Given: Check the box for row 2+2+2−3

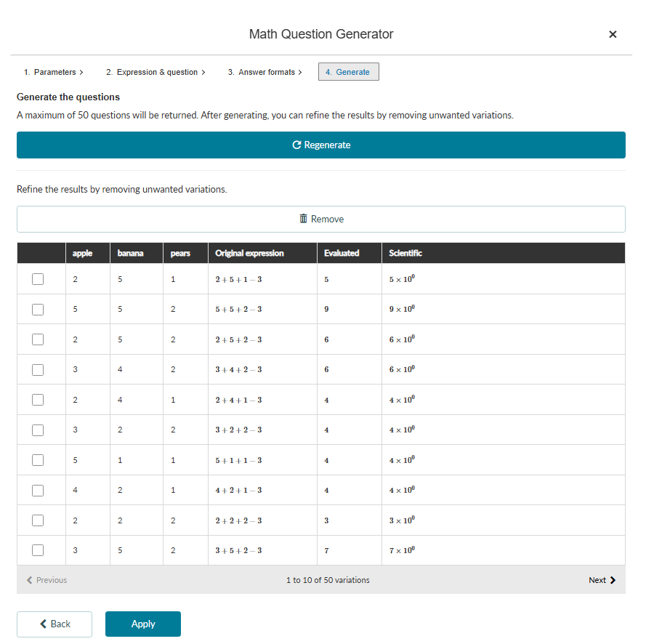Looking at the screenshot, I should 38,520.
